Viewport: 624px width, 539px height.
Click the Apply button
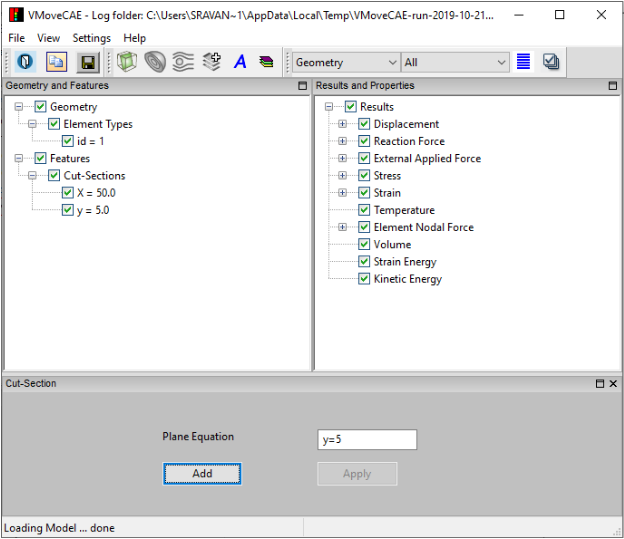[x=357, y=474]
